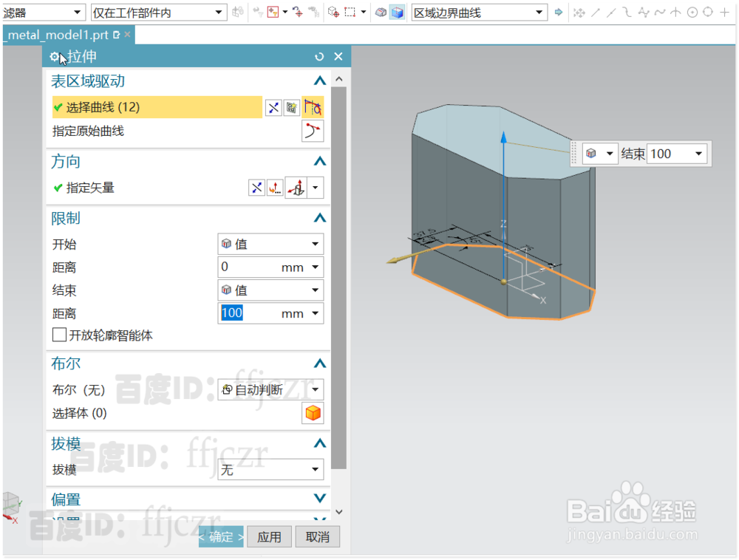
Task: Collapse the 拔模 section
Action: (x=319, y=443)
